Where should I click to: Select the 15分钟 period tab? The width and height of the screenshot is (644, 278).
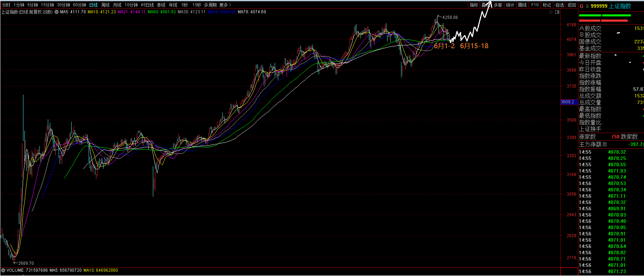[47, 5]
